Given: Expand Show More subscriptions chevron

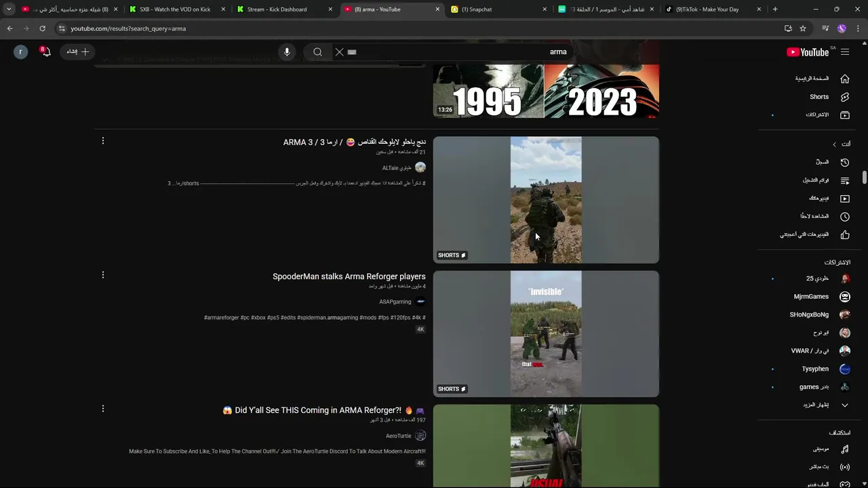Looking at the screenshot, I should point(845,405).
